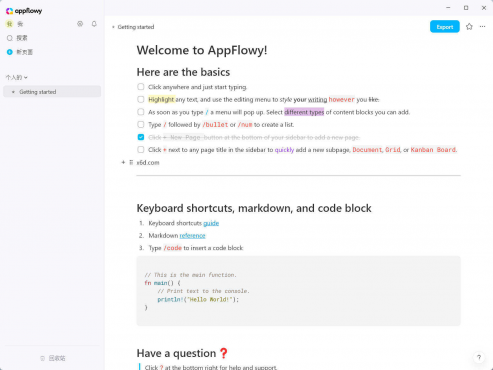This screenshot has height=370, width=493.
Task: Click the Welcome to AppFlowy! title
Action: point(202,50)
